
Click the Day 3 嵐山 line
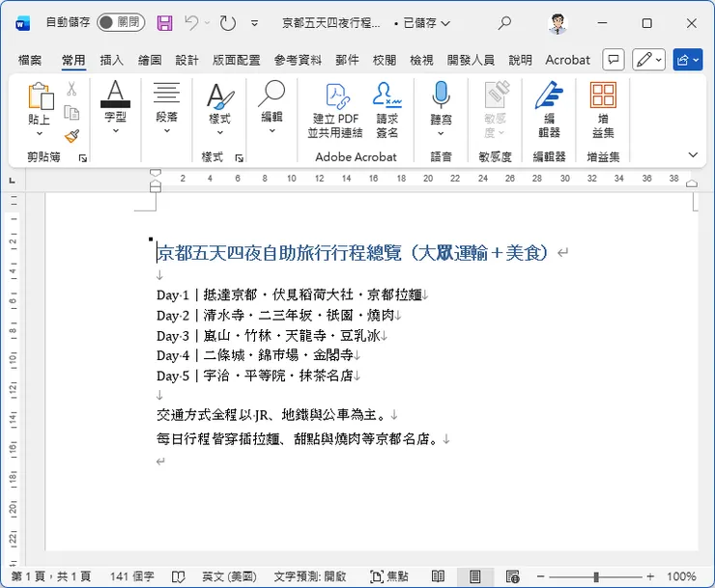[x=269, y=336]
